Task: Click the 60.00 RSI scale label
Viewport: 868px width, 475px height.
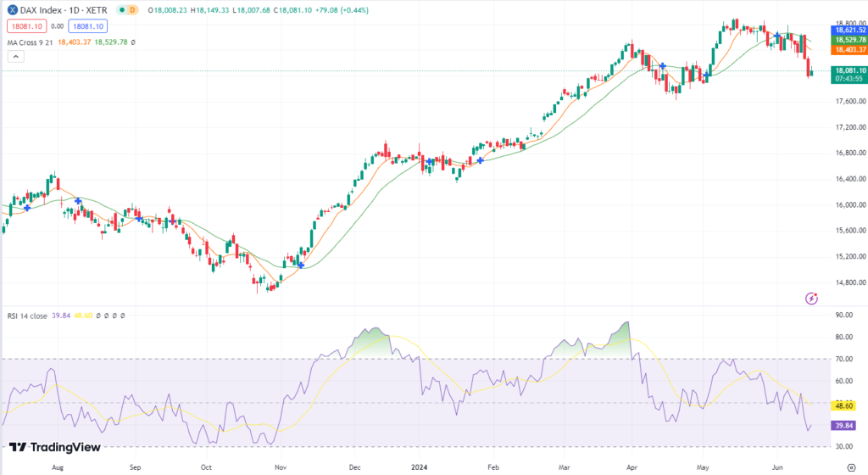Action: point(843,381)
